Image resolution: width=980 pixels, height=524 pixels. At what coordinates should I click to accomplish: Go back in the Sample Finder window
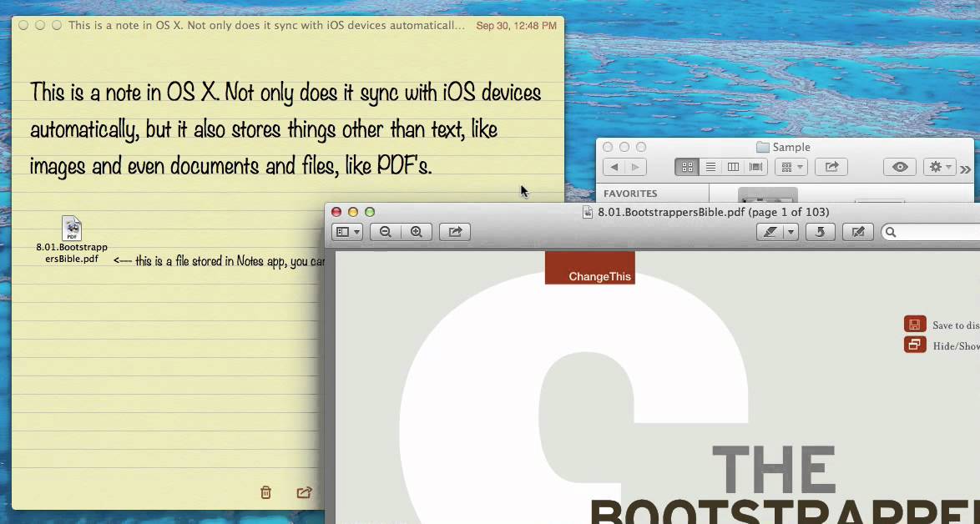[614, 167]
